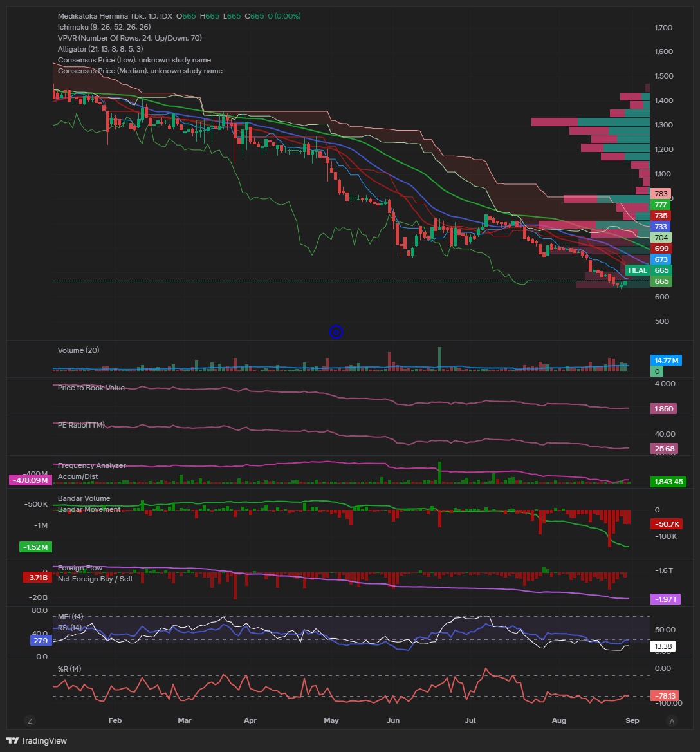Click the Consensus Price (Median) legend
The height and width of the screenshot is (752, 700).
140,71
